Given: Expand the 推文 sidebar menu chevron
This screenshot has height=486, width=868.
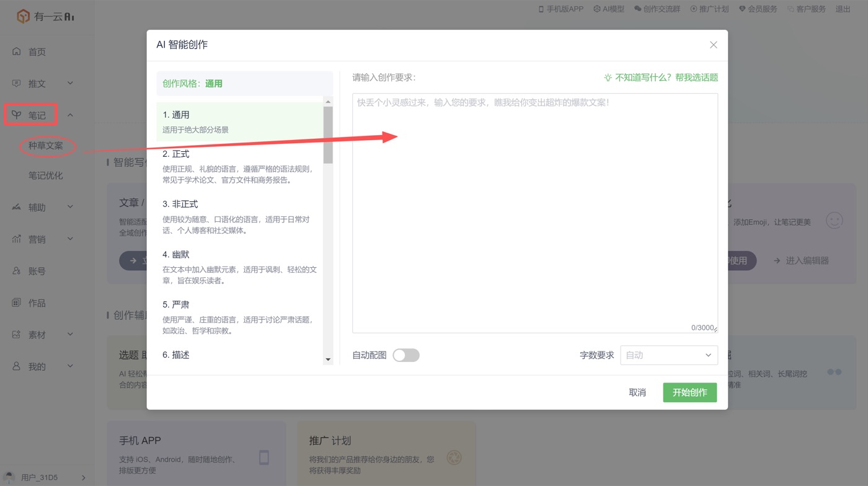Looking at the screenshot, I should [x=70, y=83].
